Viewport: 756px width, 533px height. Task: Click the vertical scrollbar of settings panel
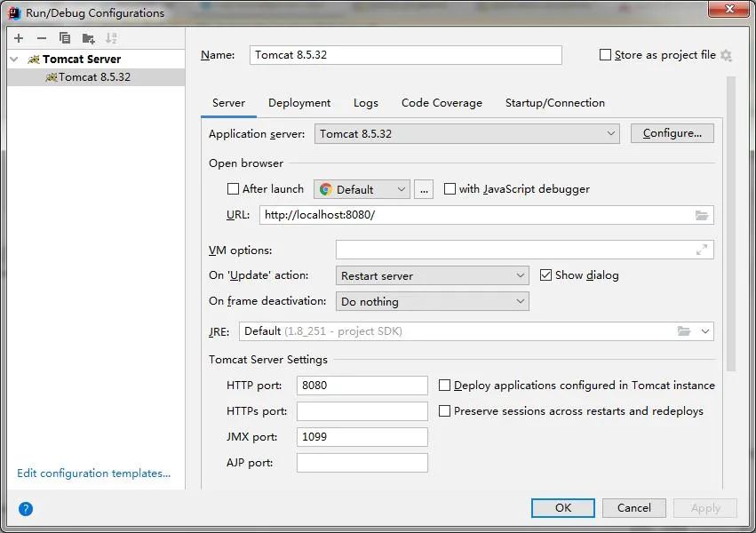(731, 224)
